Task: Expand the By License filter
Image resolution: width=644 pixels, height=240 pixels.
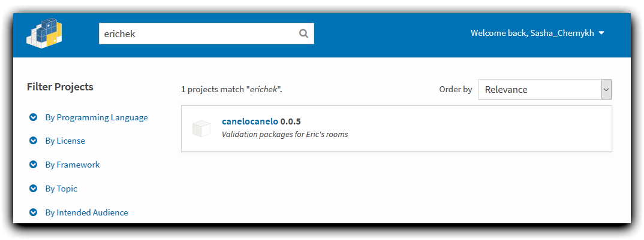Action: [x=65, y=141]
